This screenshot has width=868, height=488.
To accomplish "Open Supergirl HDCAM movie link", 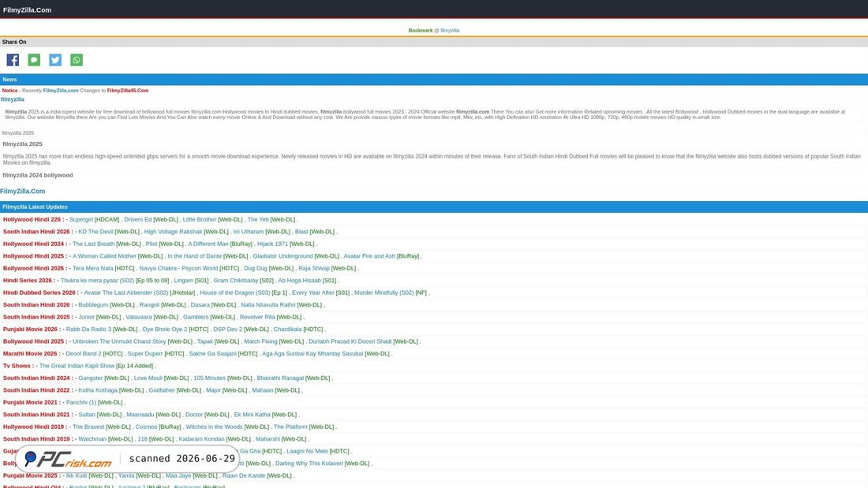I will pyautogui.click(x=80, y=220).
